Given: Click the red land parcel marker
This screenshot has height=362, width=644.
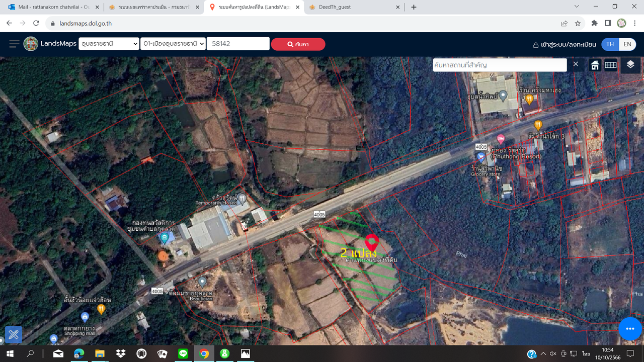Looking at the screenshot, I should point(372,242).
